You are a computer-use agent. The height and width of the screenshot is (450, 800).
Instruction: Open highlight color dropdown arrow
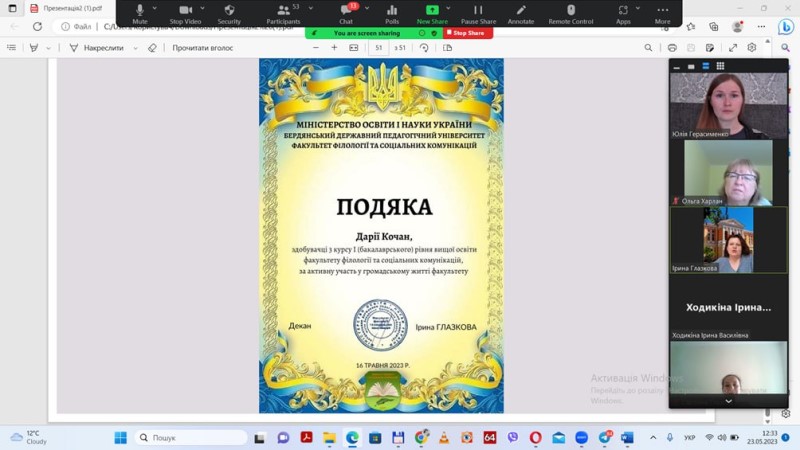(x=48, y=48)
